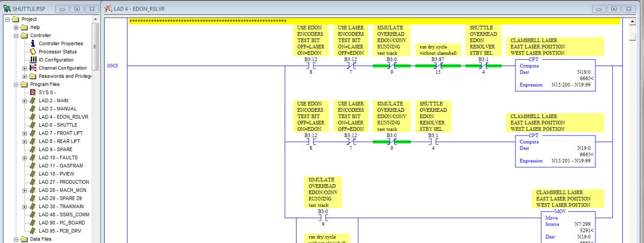Select B3:87 bit 15 dry cycle contact
The height and width of the screenshot is (243, 644).
(x=438, y=66)
